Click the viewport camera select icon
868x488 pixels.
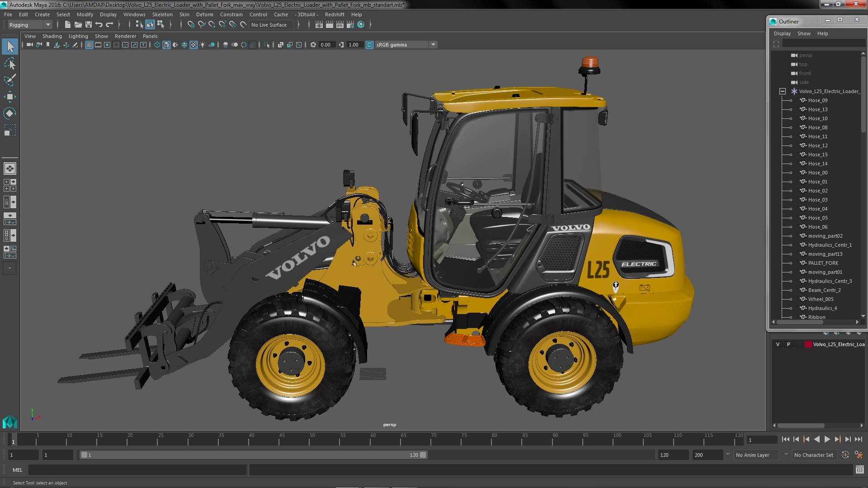click(x=30, y=45)
